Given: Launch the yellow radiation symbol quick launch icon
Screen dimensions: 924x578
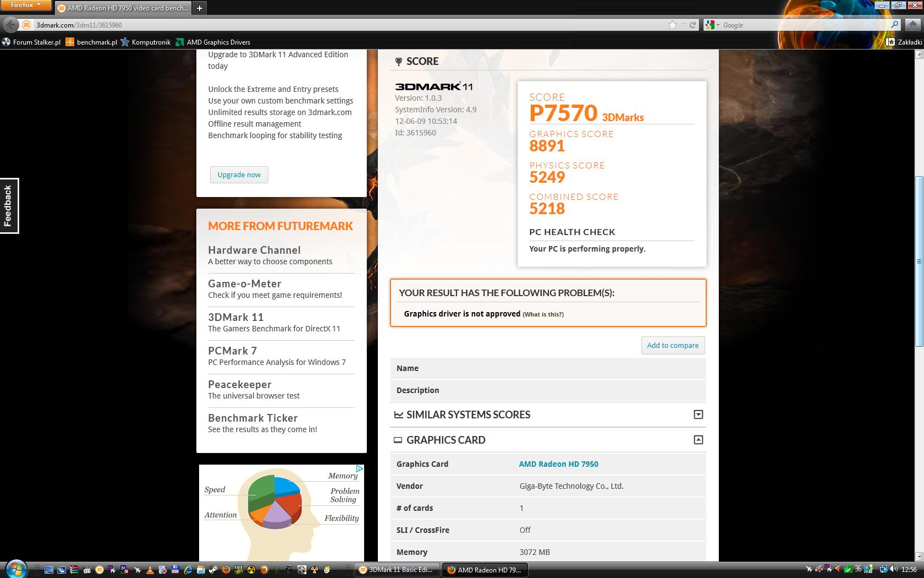Looking at the screenshot, I should tap(251, 570).
